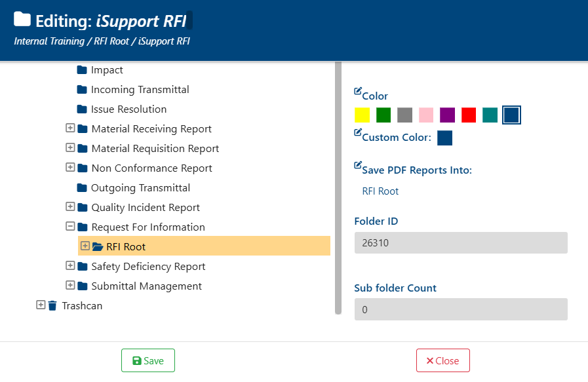Image resolution: width=588 pixels, height=382 pixels.
Task: Select the Safety Deficiency Report tree item
Action: coord(148,267)
